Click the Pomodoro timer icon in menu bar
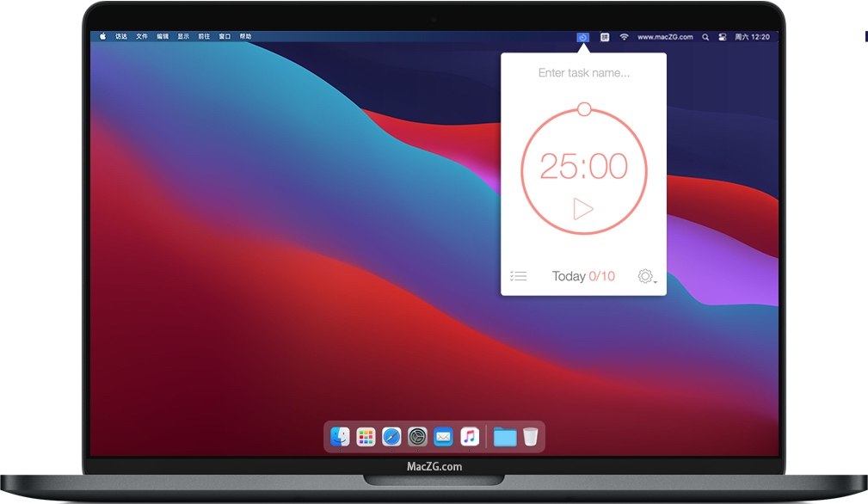 point(582,37)
